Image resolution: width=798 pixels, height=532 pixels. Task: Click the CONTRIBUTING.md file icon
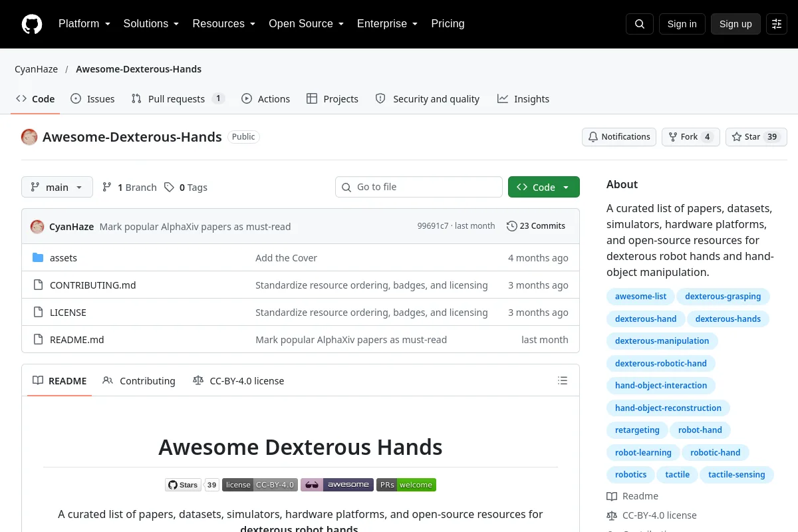[38, 285]
